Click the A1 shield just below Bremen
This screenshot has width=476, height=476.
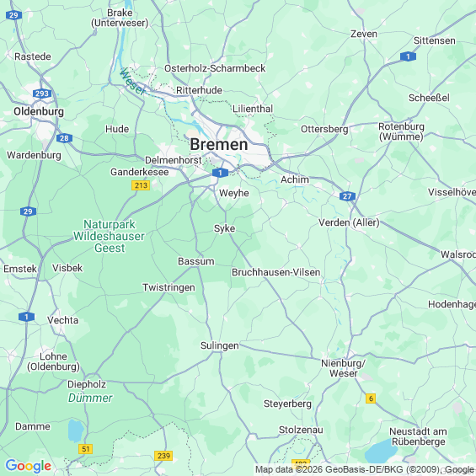(220, 173)
